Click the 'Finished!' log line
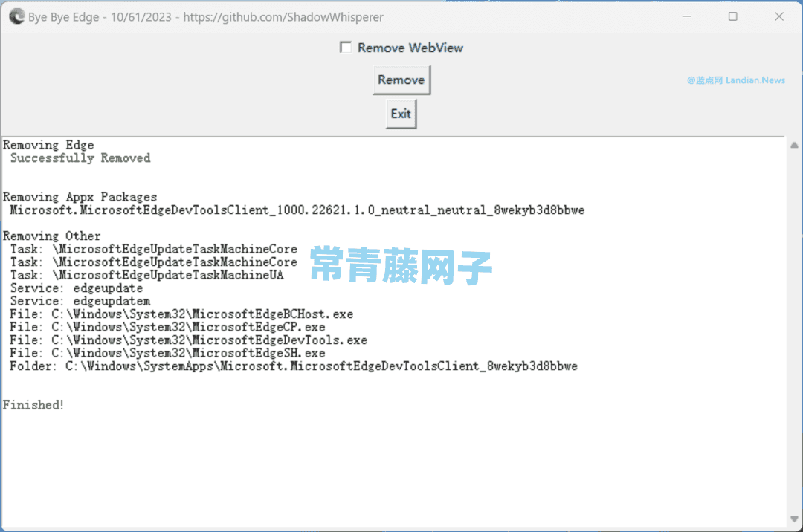Viewport: 803px width, 532px height. tap(33, 405)
